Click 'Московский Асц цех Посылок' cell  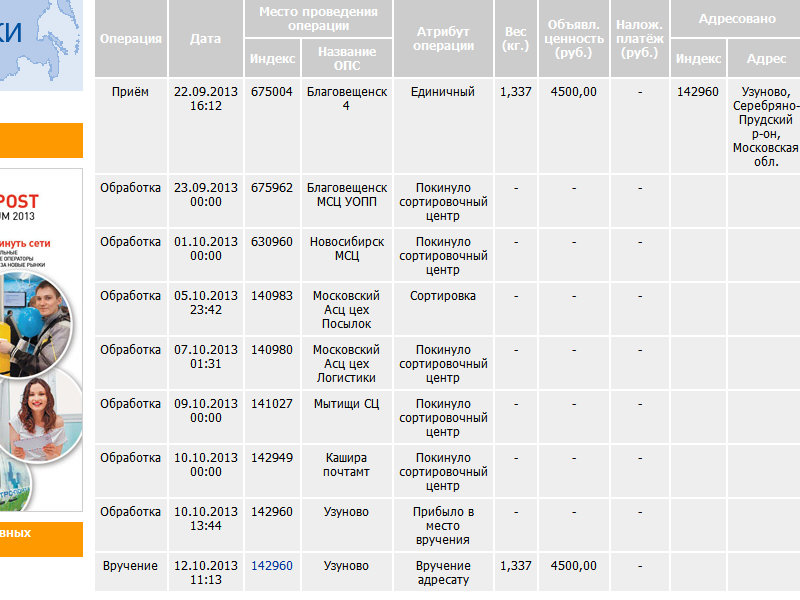pos(347,309)
